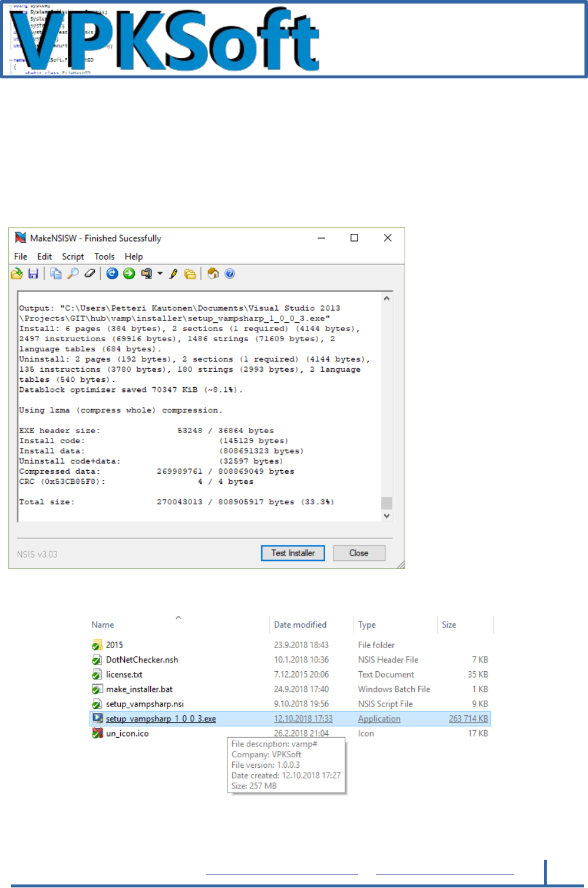Open the Tools menu
The height and width of the screenshot is (888, 588).
tap(104, 256)
